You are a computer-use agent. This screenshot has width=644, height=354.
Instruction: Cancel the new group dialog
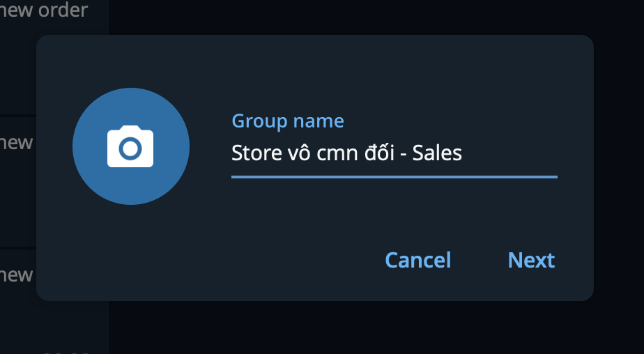(417, 260)
